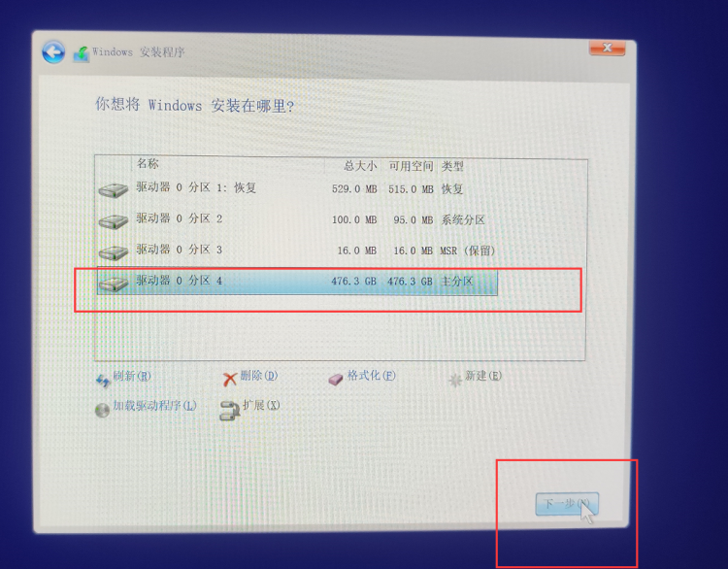Select 驱动器 0 分区 1: 恢复 row
This screenshot has width=728, height=569.
pyautogui.click(x=297, y=188)
